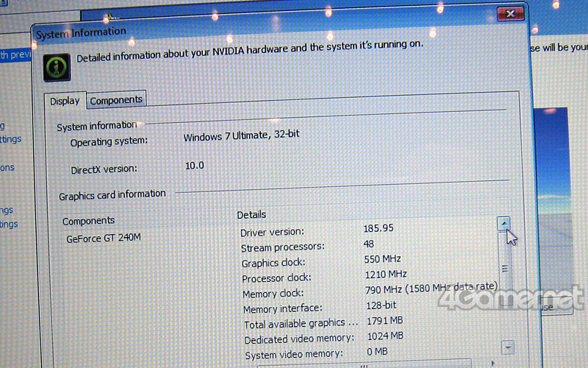Click the 'Operating system:' label

pos(109,142)
